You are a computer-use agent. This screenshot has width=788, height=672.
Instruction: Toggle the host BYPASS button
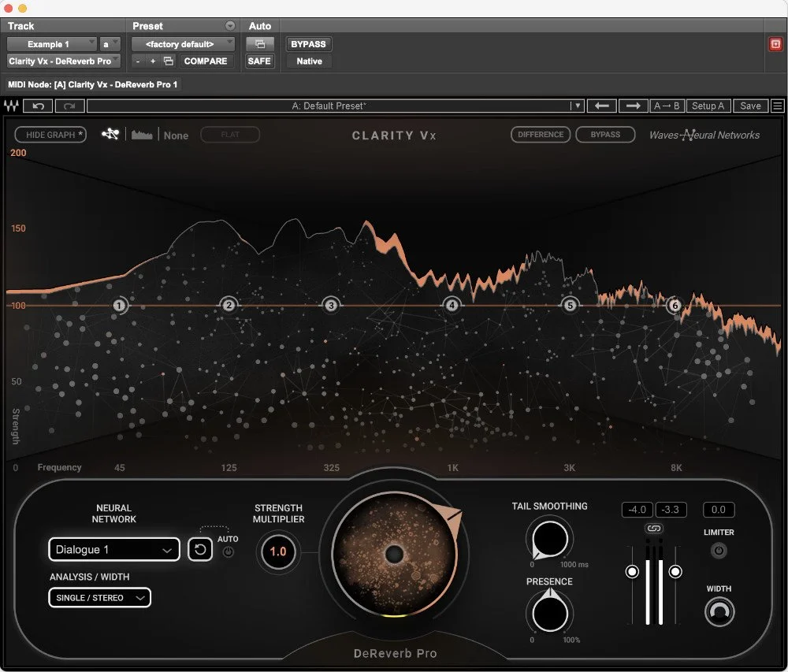(309, 44)
